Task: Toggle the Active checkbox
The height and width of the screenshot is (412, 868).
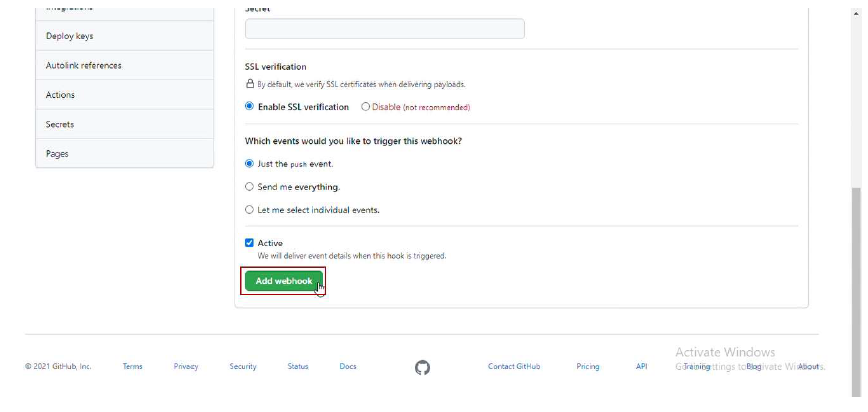Action: coord(249,243)
